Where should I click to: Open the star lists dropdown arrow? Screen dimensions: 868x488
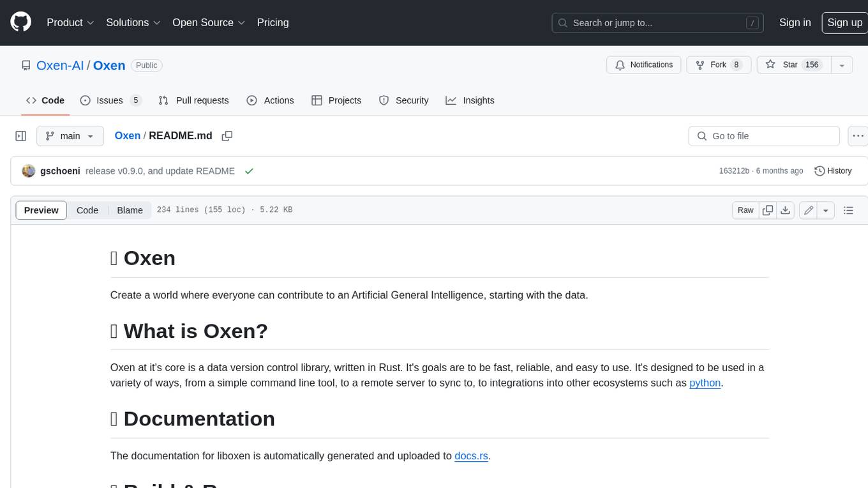(842, 65)
